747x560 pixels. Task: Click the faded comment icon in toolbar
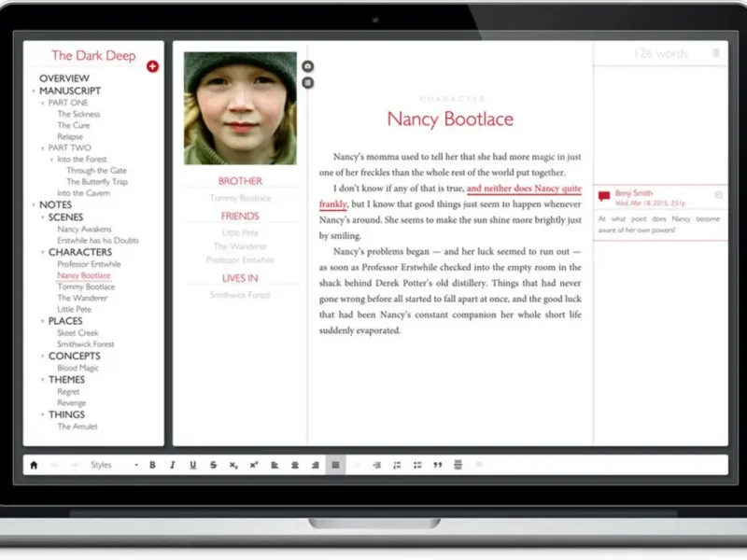pyautogui.click(x=479, y=464)
